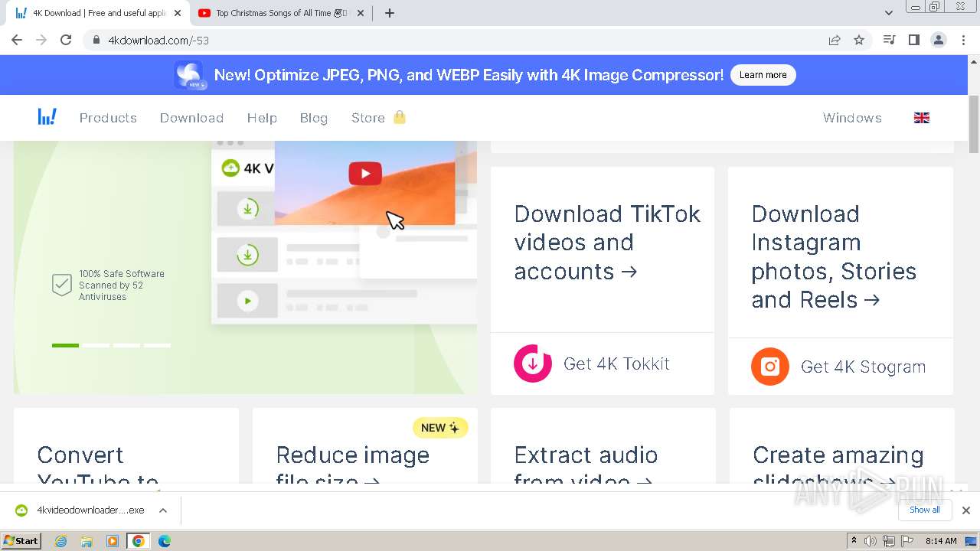The image size is (980, 551).
Task: Open the Help menu item
Action: [x=262, y=118]
